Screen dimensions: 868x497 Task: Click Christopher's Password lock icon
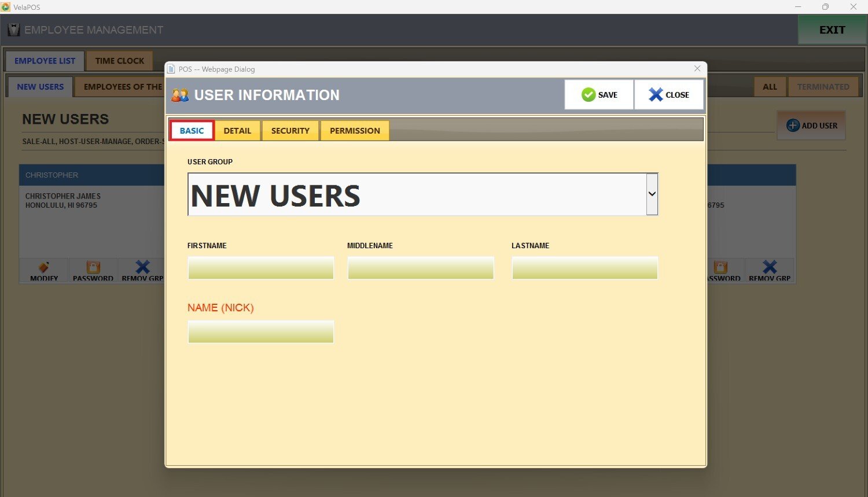pyautogui.click(x=93, y=267)
